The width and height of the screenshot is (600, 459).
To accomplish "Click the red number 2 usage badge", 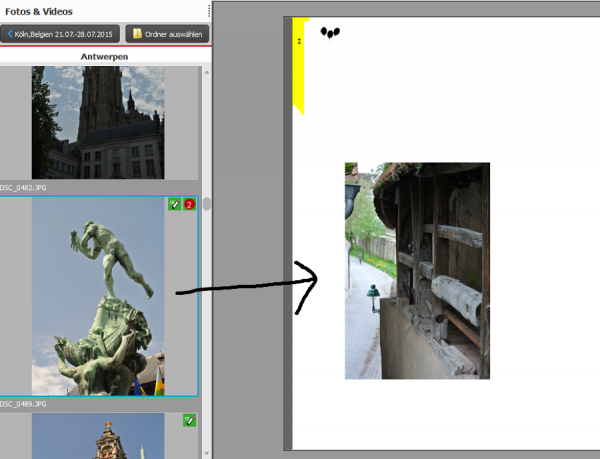I will coord(189,204).
